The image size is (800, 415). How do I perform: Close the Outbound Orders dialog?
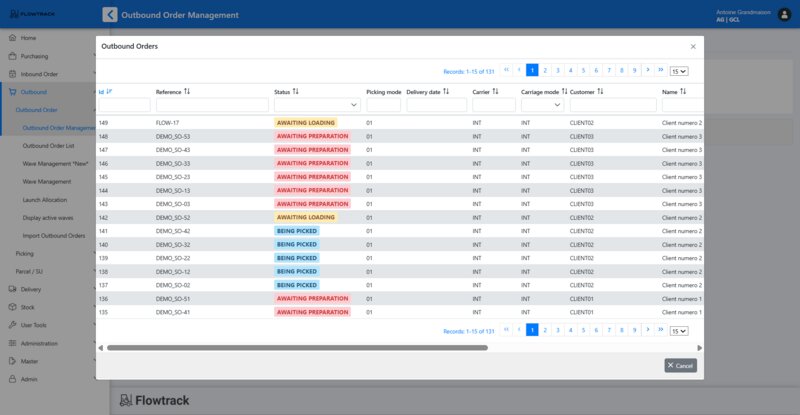pyautogui.click(x=693, y=46)
